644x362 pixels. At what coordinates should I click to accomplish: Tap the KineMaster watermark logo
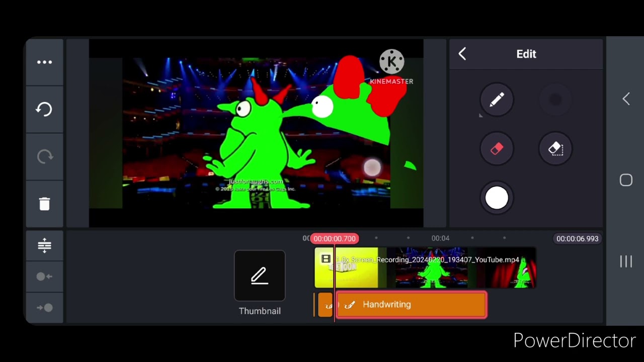coord(391,67)
